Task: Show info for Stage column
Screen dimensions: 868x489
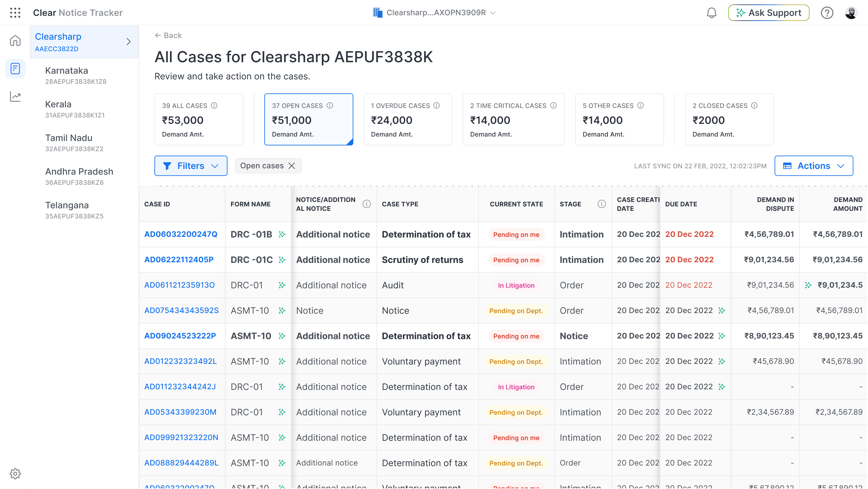Action: click(601, 204)
